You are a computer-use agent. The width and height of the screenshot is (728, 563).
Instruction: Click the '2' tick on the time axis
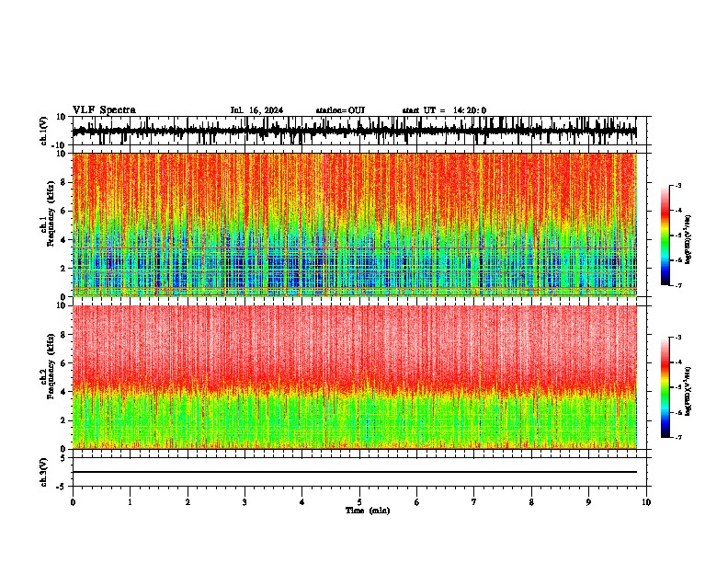(188, 502)
